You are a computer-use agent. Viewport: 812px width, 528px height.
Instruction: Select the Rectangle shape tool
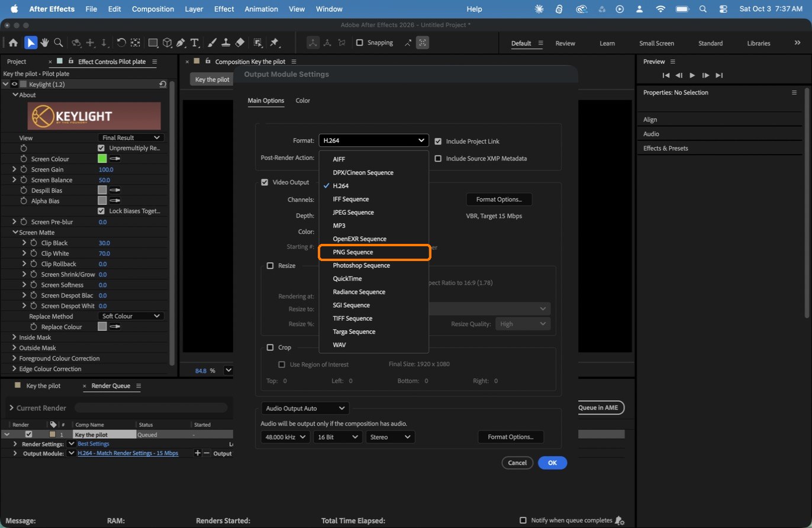point(153,43)
